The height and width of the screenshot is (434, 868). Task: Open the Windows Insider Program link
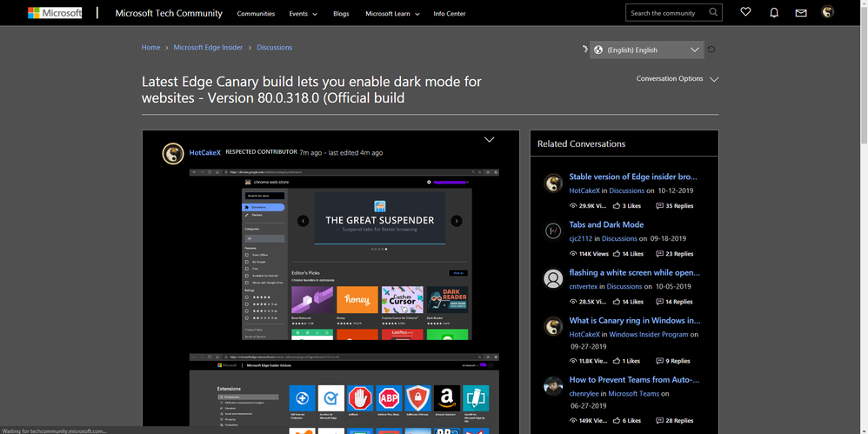pos(649,334)
